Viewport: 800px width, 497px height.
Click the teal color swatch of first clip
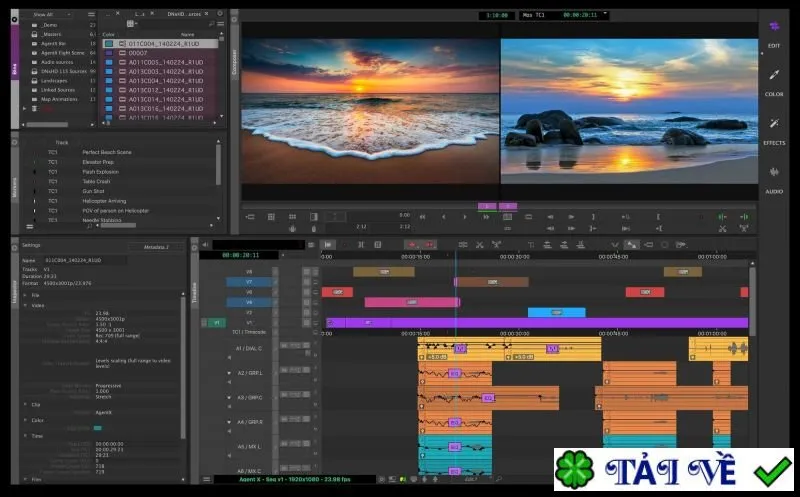[x=109, y=44]
